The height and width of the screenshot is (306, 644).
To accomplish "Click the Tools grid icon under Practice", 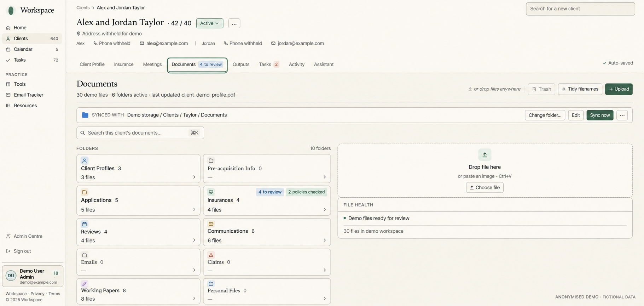I will (8, 84).
